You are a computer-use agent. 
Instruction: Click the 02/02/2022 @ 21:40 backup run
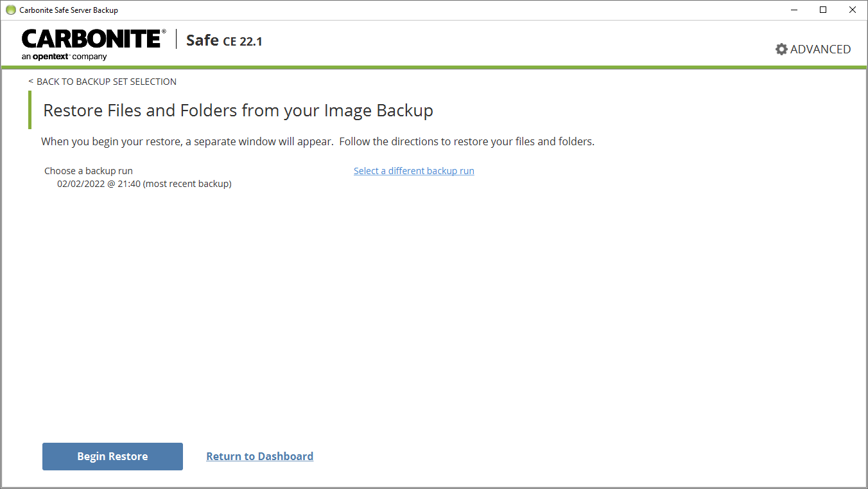pos(144,184)
